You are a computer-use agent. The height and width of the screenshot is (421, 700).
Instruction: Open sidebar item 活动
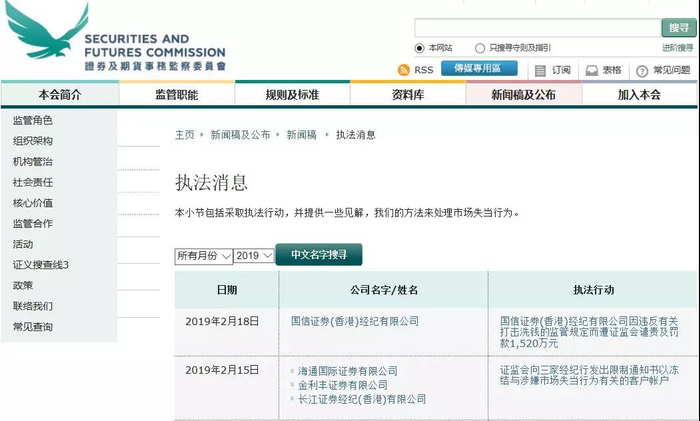tap(23, 244)
